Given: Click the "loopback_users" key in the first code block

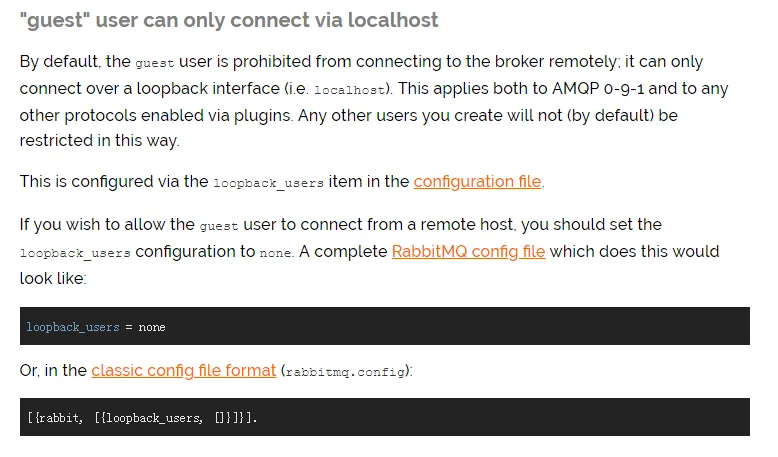Looking at the screenshot, I should [x=73, y=327].
